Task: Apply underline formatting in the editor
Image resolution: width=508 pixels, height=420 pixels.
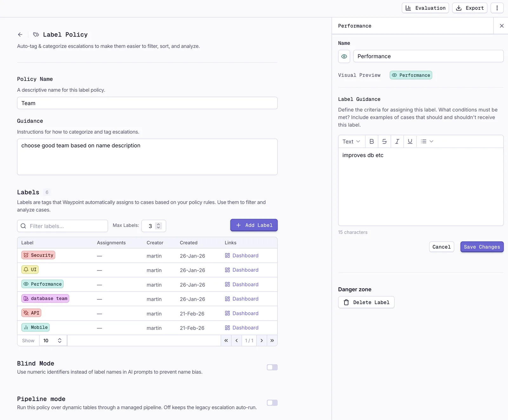Action: tap(410, 142)
